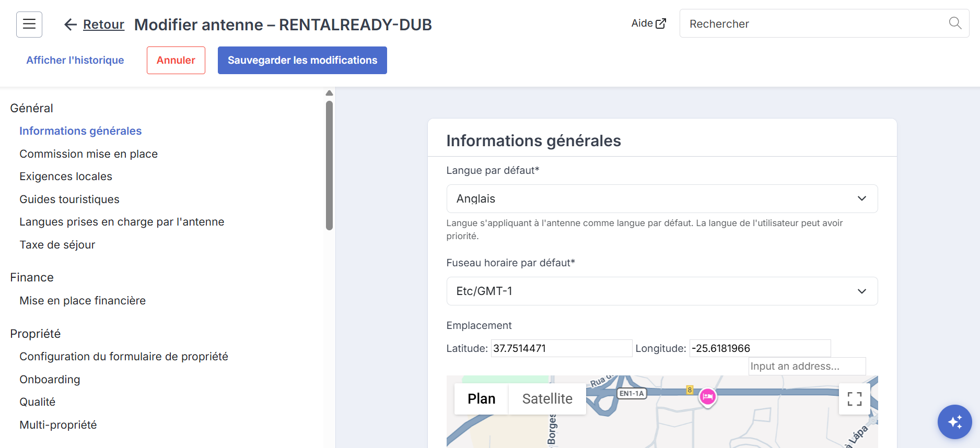Edit the Latitude field
This screenshot has height=448, width=980.
click(x=562, y=348)
